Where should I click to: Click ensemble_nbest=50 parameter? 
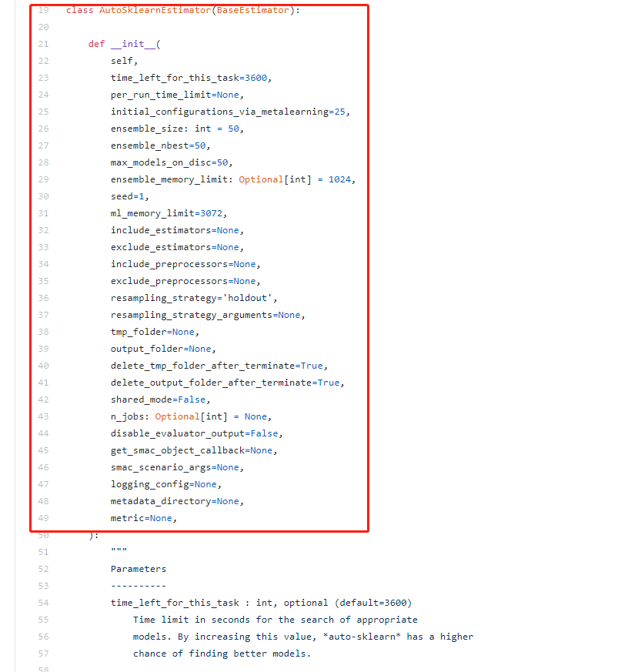[158, 145]
